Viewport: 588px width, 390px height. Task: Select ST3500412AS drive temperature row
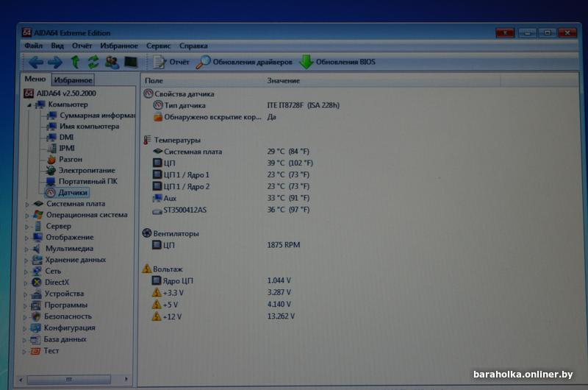point(231,210)
